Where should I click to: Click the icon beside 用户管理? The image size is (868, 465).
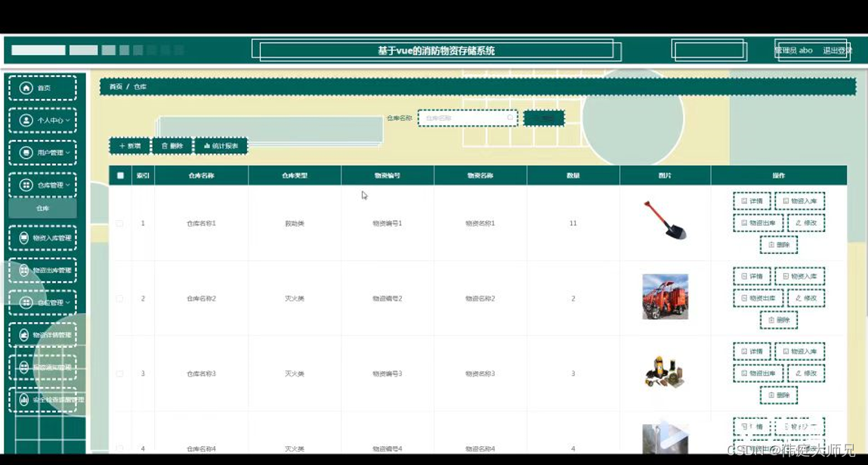(x=26, y=153)
